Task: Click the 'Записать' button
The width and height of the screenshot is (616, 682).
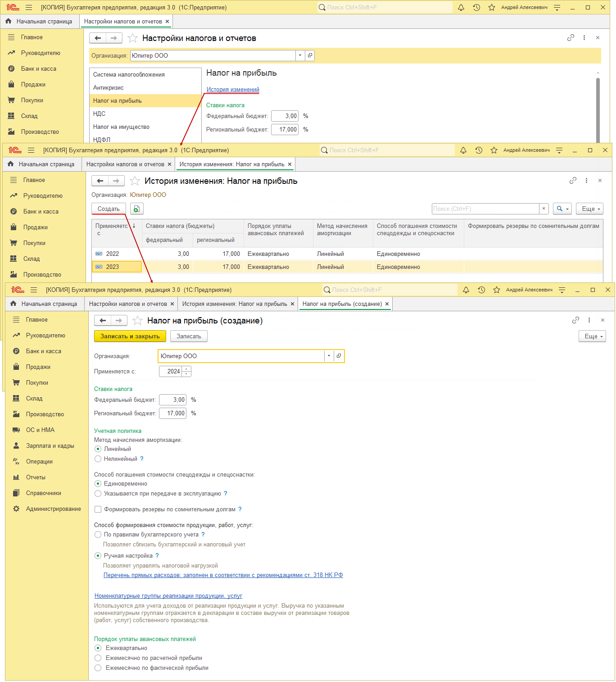Action: point(189,336)
